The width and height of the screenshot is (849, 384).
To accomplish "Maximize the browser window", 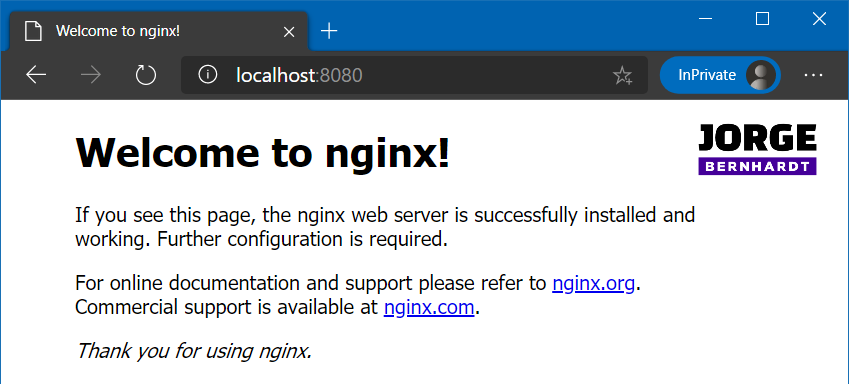I will (x=762, y=19).
